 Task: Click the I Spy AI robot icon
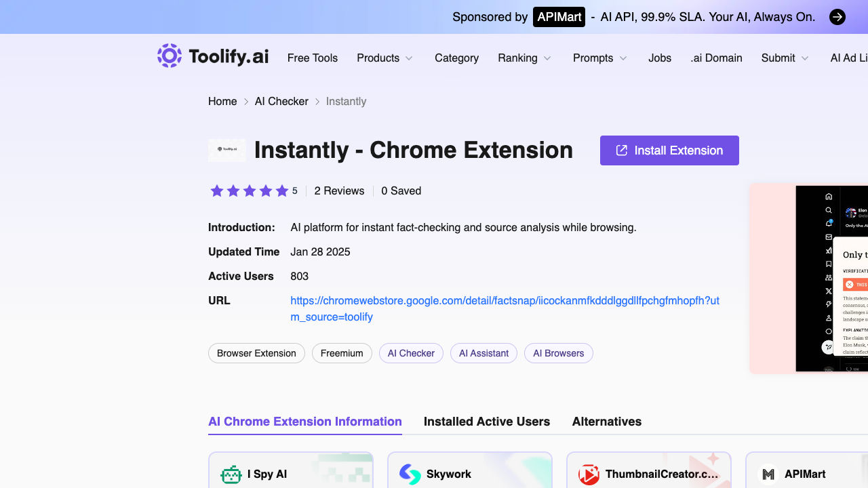point(231,474)
